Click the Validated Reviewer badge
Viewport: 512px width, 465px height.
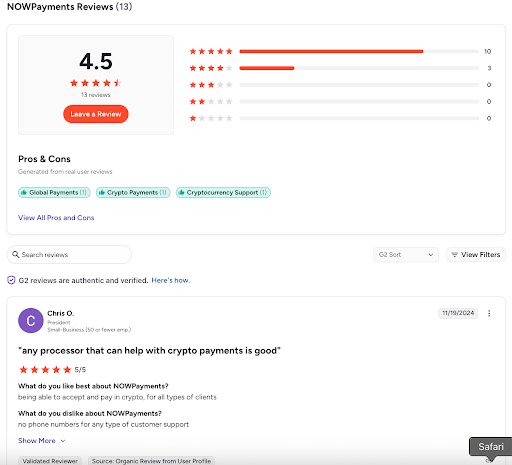coord(50,461)
